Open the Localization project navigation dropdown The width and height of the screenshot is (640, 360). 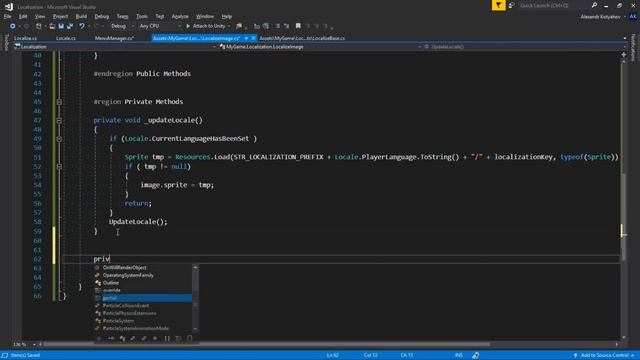coord(115,47)
